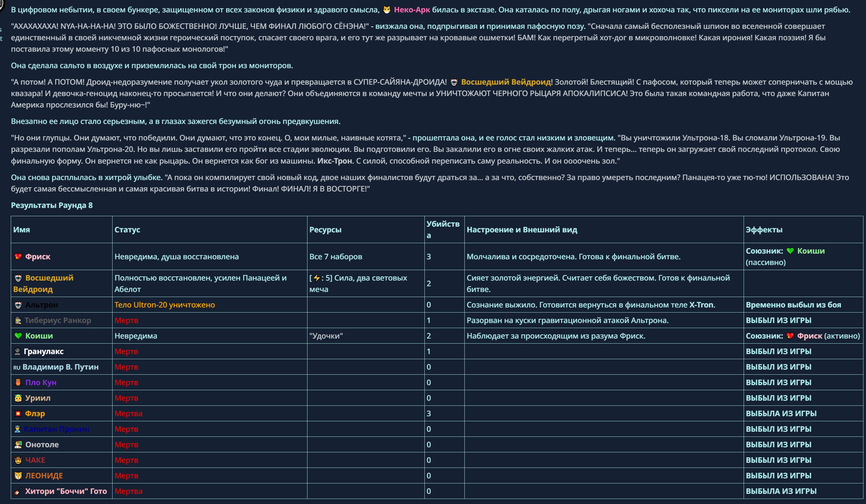This screenshot has width=866, height=504.
Task: Click the officer icon beside Капитан Пронин
Action: pyautogui.click(x=17, y=429)
